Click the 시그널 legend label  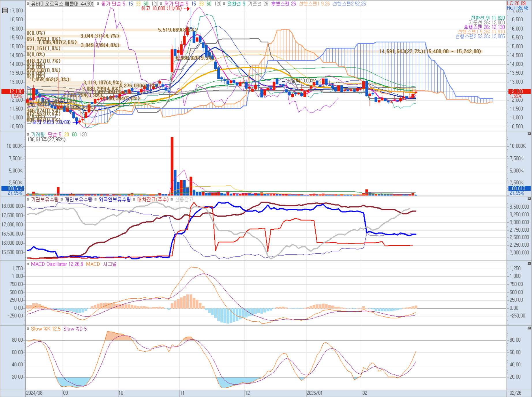pos(110,264)
